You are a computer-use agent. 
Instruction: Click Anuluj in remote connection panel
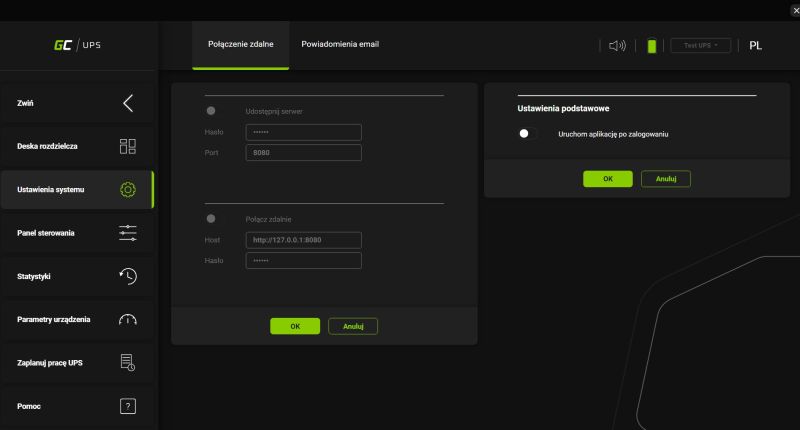pos(353,326)
